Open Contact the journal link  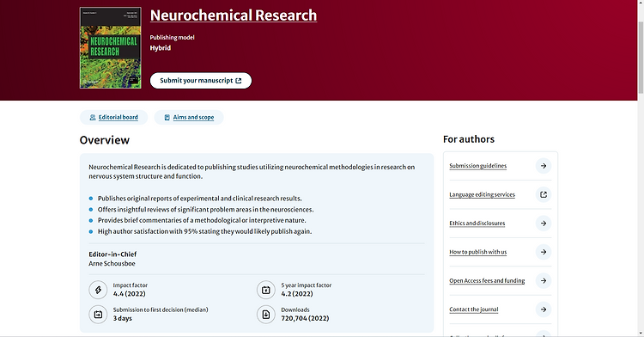473,309
